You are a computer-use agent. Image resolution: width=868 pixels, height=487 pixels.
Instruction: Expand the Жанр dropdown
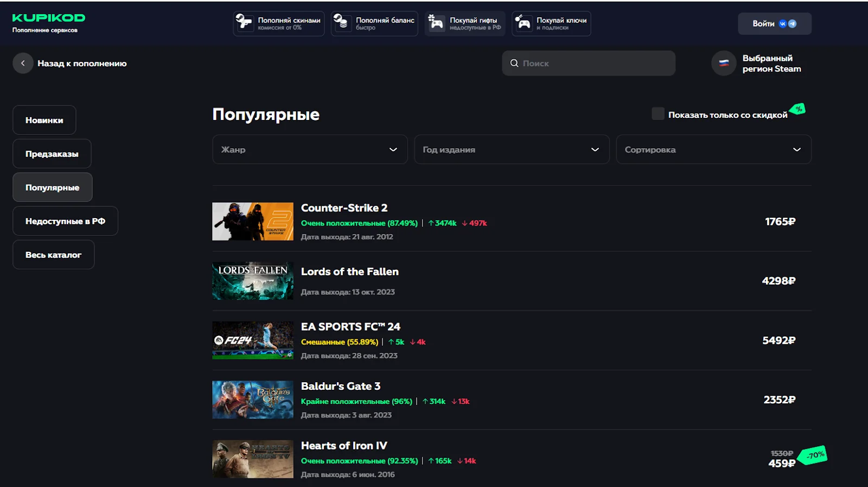tap(310, 149)
